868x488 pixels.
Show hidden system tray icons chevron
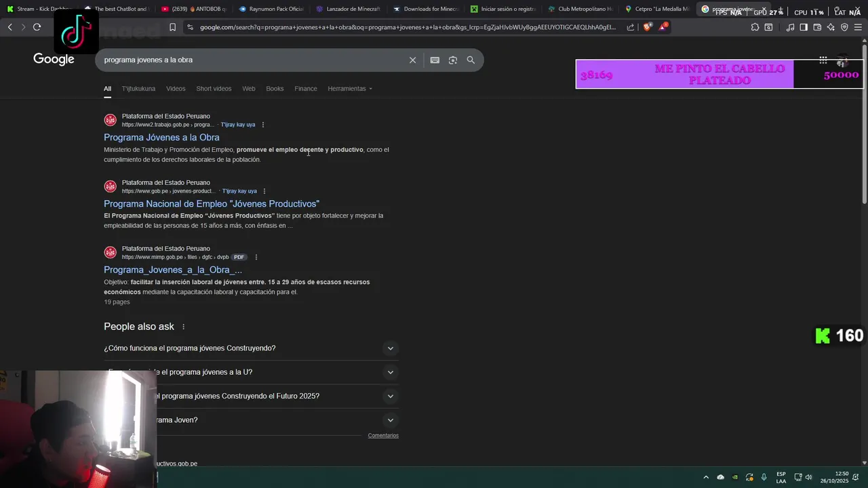[x=706, y=477]
